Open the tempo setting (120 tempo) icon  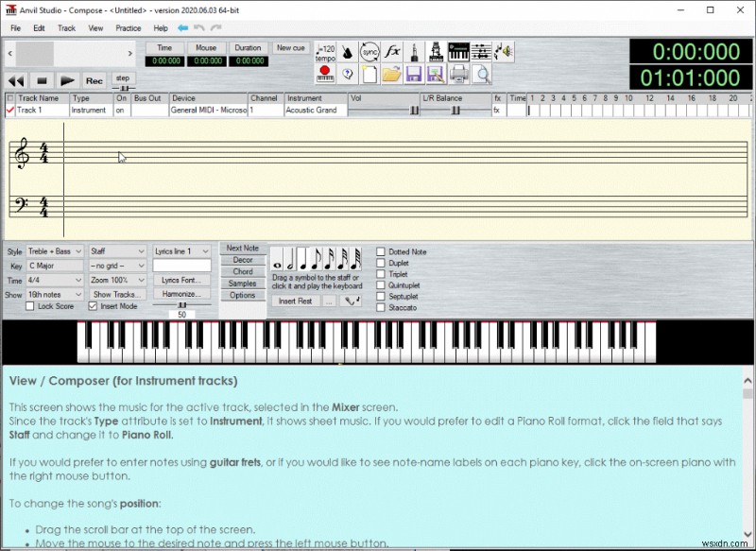pos(325,52)
